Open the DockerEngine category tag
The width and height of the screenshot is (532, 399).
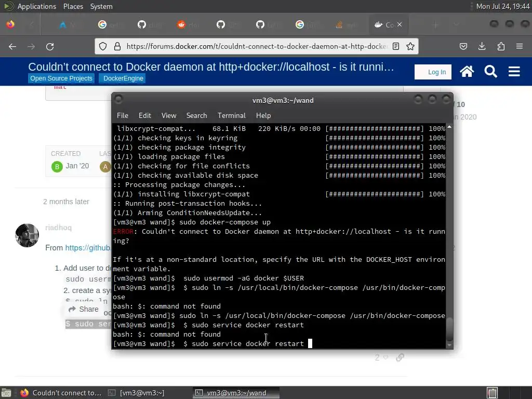click(123, 78)
